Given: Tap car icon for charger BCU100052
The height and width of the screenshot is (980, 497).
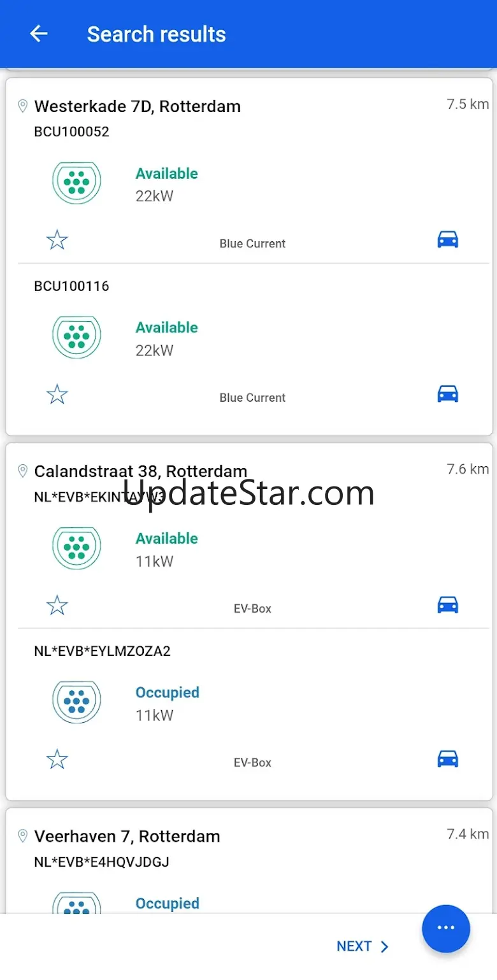Looking at the screenshot, I should pos(448,239).
